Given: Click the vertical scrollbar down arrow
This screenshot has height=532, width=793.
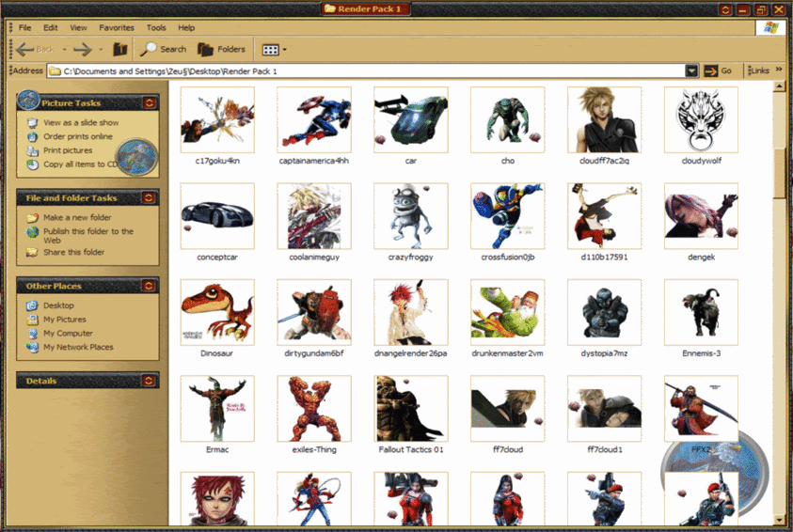Looking at the screenshot, I should coord(779,520).
